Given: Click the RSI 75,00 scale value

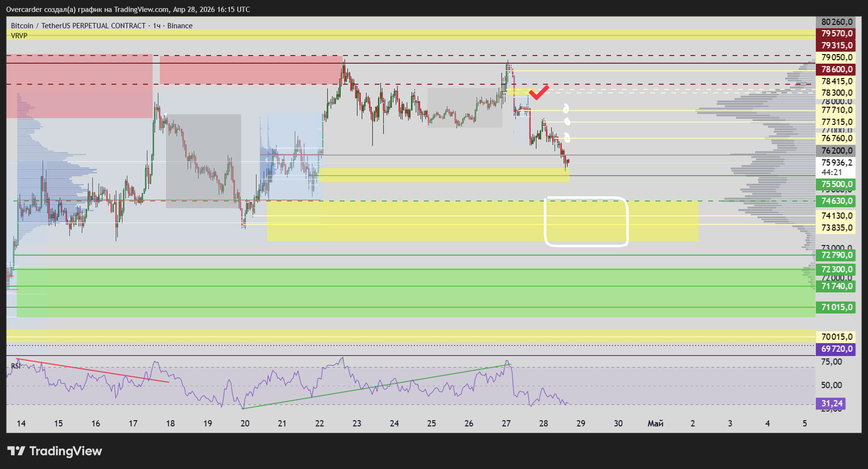Looking at the screenshot, I should tap(832, 362).
